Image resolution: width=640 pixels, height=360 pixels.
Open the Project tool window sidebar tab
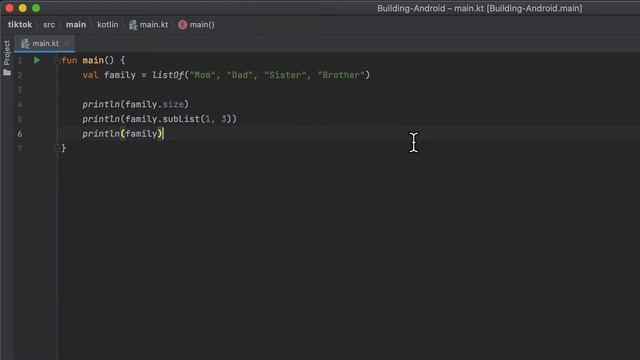pyautogui.click(x=7, y=53)
